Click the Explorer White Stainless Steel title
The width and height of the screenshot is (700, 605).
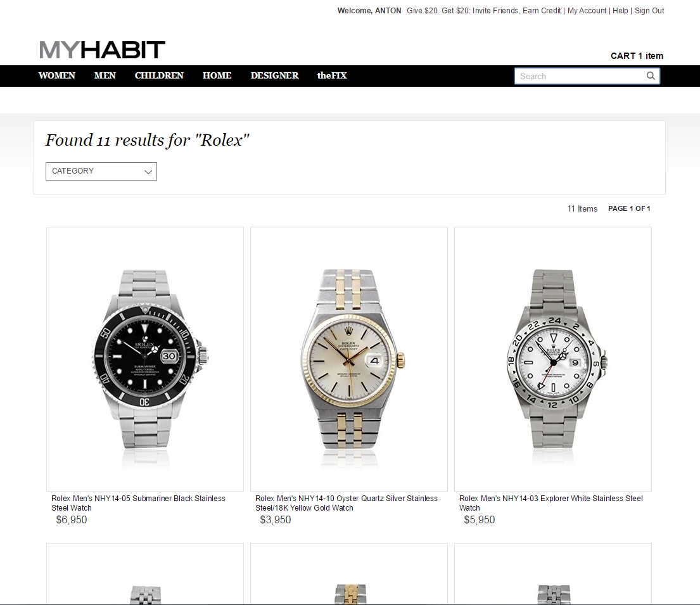pyautogui.click(x=551, y=503)
